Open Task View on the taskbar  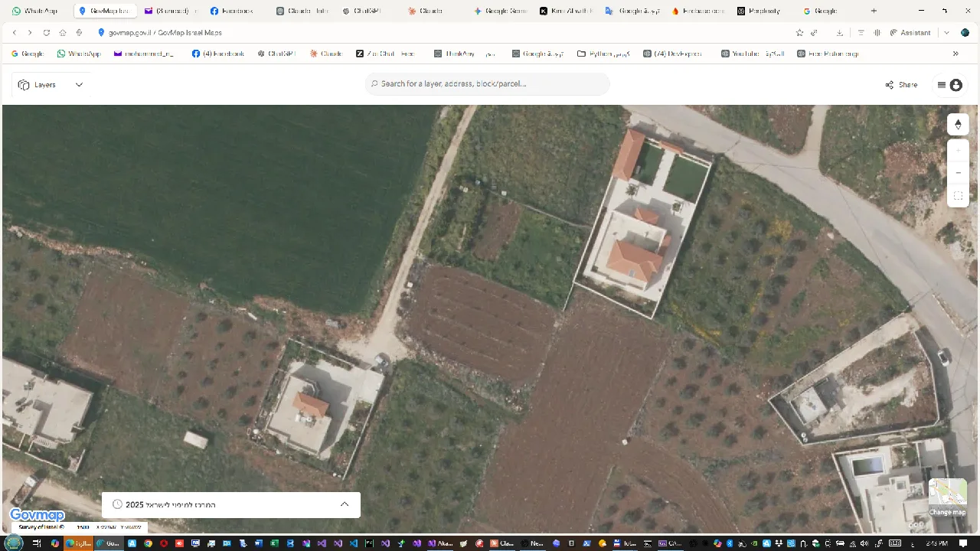pyautogui.click(x=37, y=543)
